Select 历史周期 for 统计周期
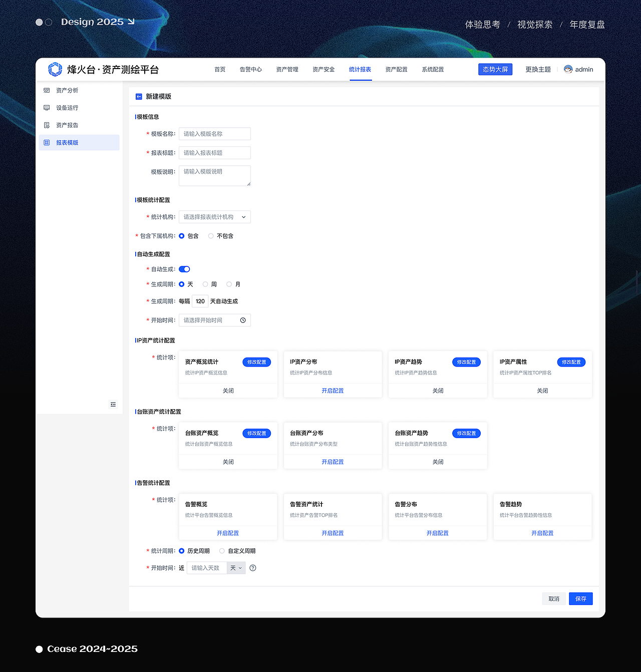Viewport: 641px width, 672px height. click(x=182, y=551)
